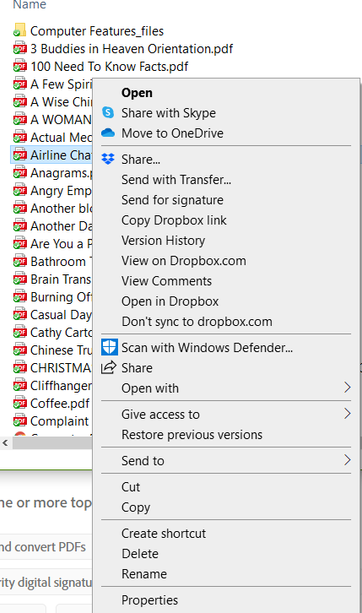Screen dimensions: 362x613
Task: Choose Send for signature
Action: (172, 200)
